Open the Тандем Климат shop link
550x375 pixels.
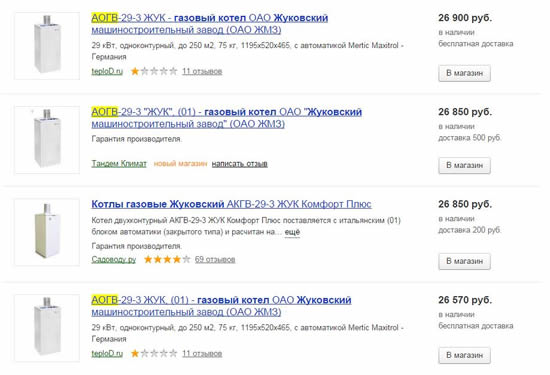119,163
